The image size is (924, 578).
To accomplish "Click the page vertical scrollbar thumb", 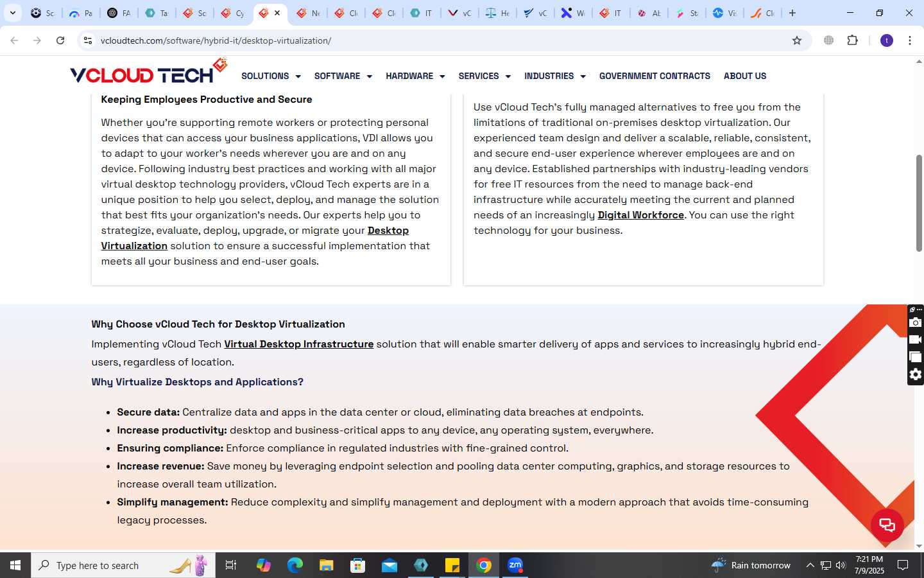I will pyautogui.click(x=919, y=203).
